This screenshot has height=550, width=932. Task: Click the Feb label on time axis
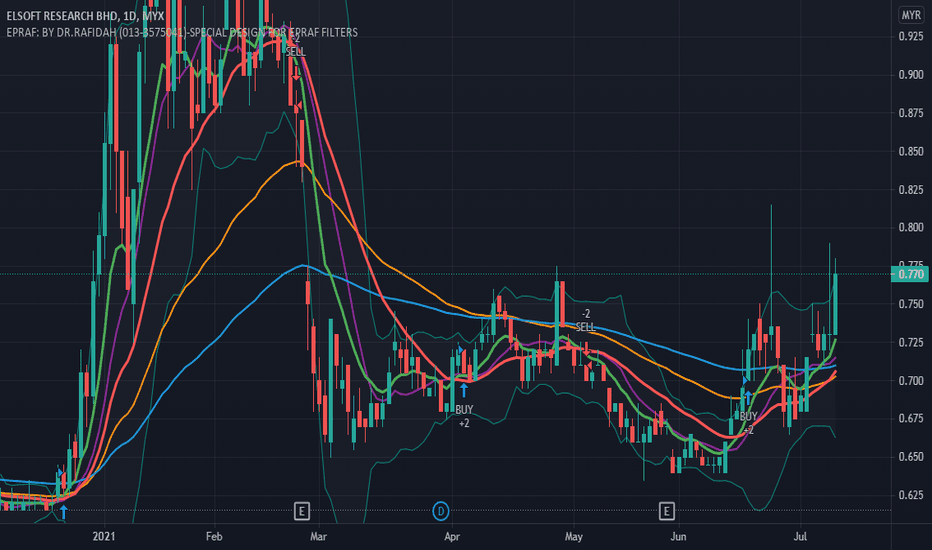214,536
